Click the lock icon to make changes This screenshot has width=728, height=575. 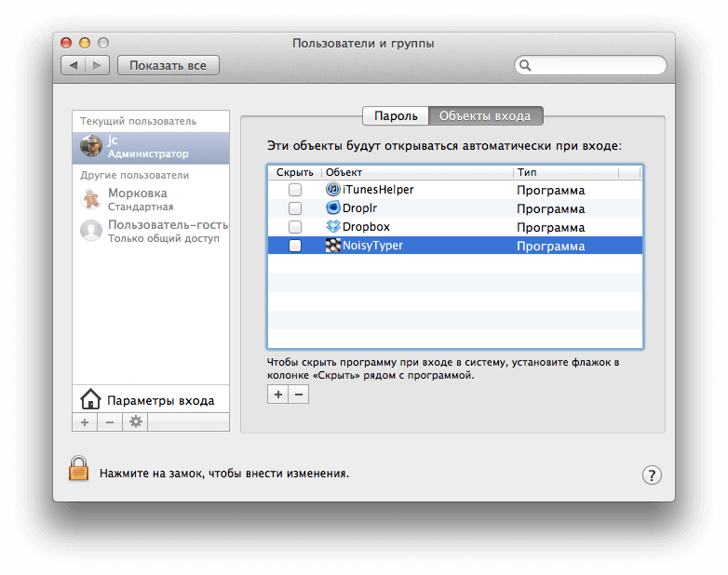click(x=78, y=468)
